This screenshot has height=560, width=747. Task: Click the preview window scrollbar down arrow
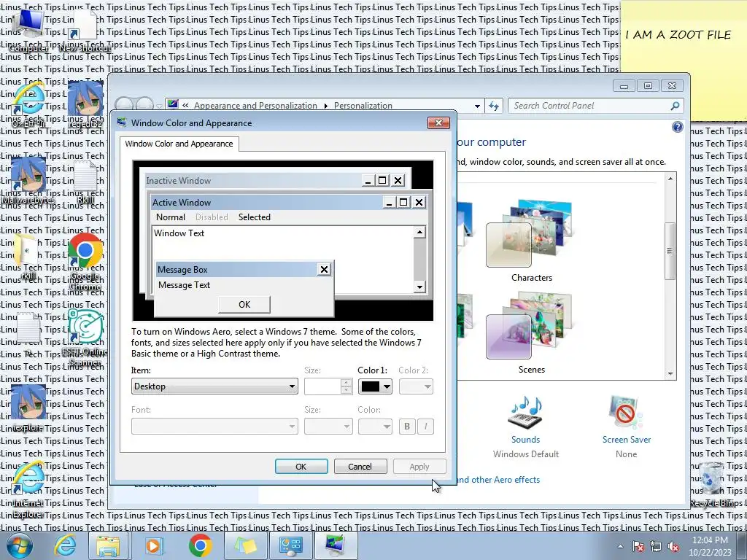coord(419,286)
